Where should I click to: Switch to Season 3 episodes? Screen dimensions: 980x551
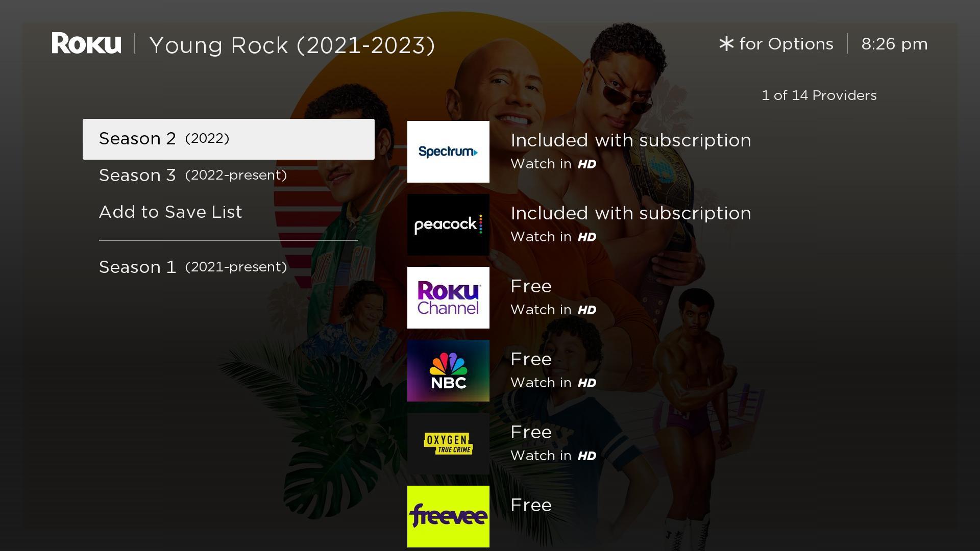192,175
